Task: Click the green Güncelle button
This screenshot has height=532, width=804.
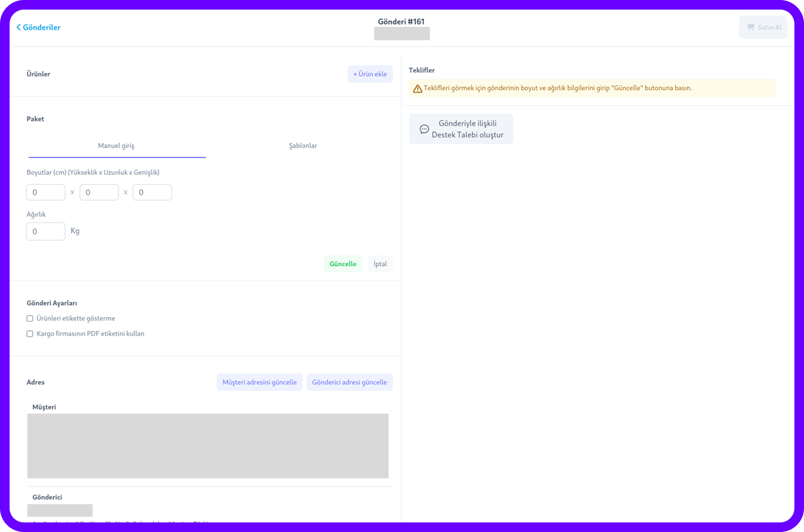Action: (x=343, y=264)
